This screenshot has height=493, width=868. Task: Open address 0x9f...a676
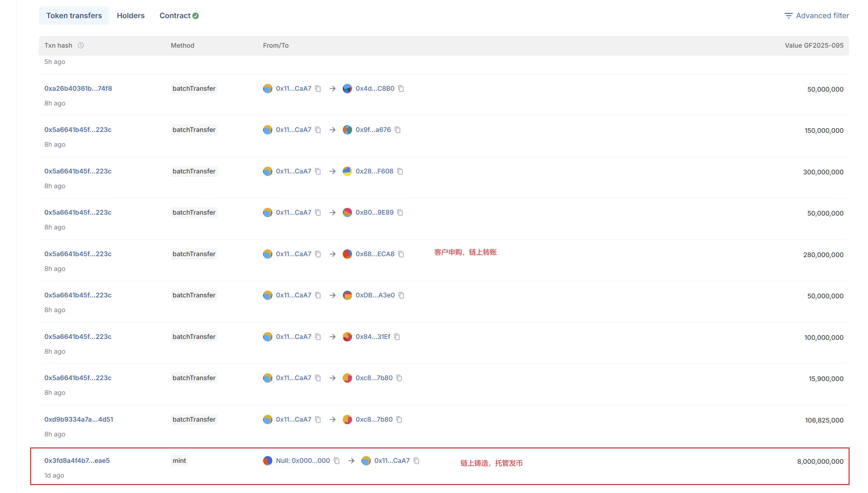(x=373, y=130)
